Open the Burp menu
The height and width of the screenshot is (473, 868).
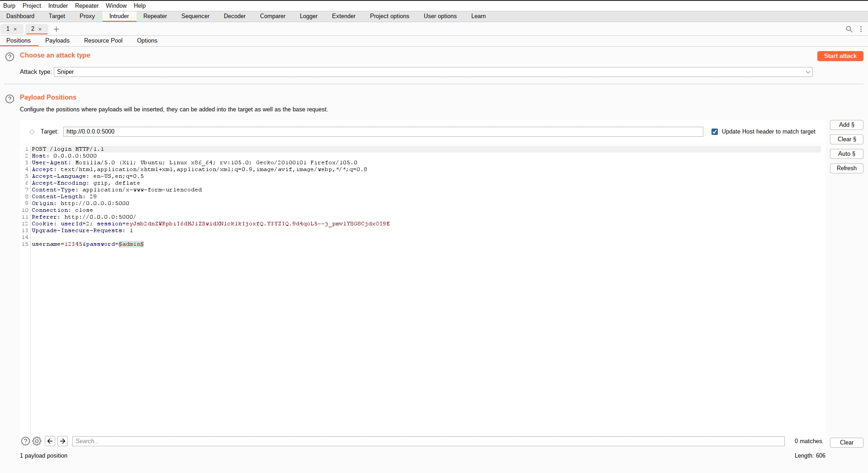click(x=9, y=5)
